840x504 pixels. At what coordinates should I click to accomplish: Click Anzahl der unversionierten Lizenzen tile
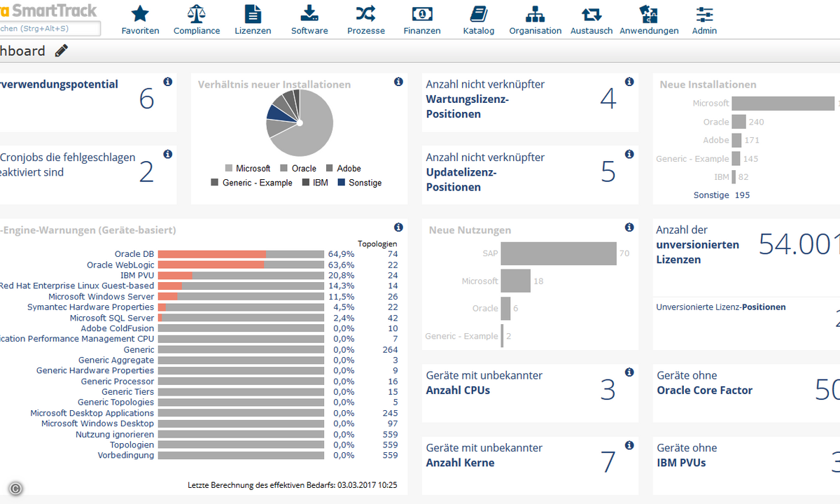coord(746,256)
